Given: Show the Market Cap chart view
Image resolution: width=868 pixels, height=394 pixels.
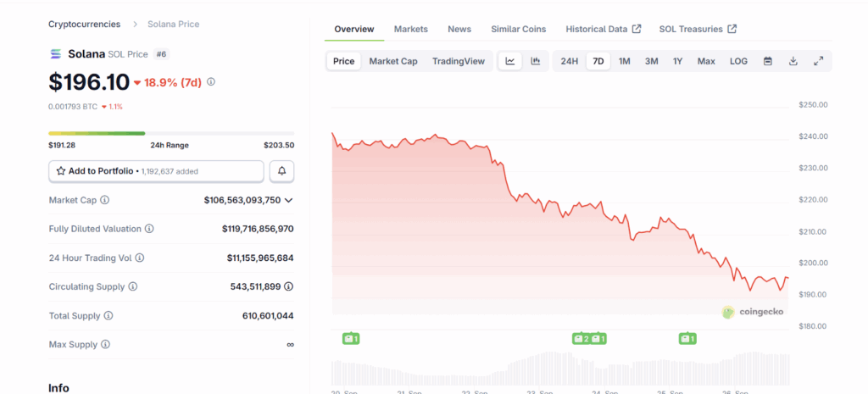Looking at the screenshot, I should (393, 61).
